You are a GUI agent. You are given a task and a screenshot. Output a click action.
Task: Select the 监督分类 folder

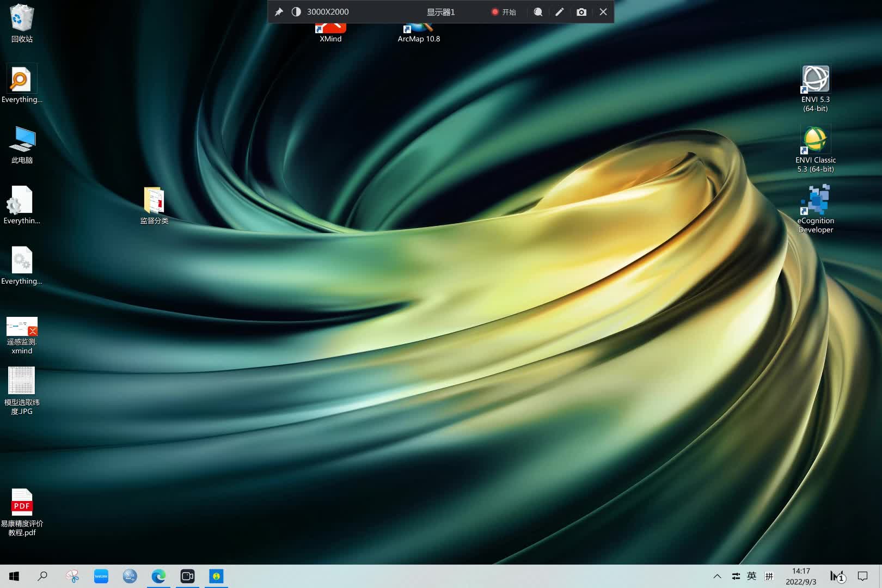click(x=154, y=206)
